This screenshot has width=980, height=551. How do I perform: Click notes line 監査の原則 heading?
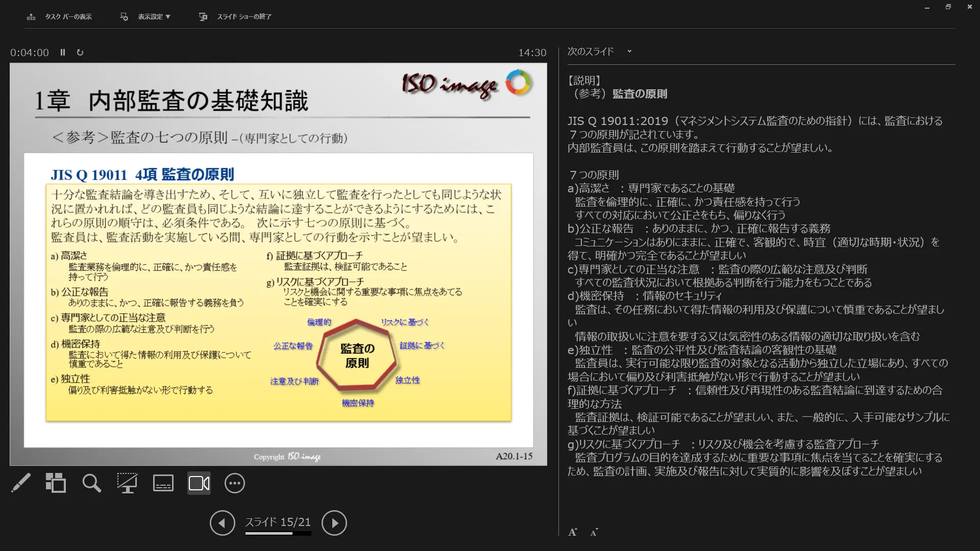tap(640, 94)
